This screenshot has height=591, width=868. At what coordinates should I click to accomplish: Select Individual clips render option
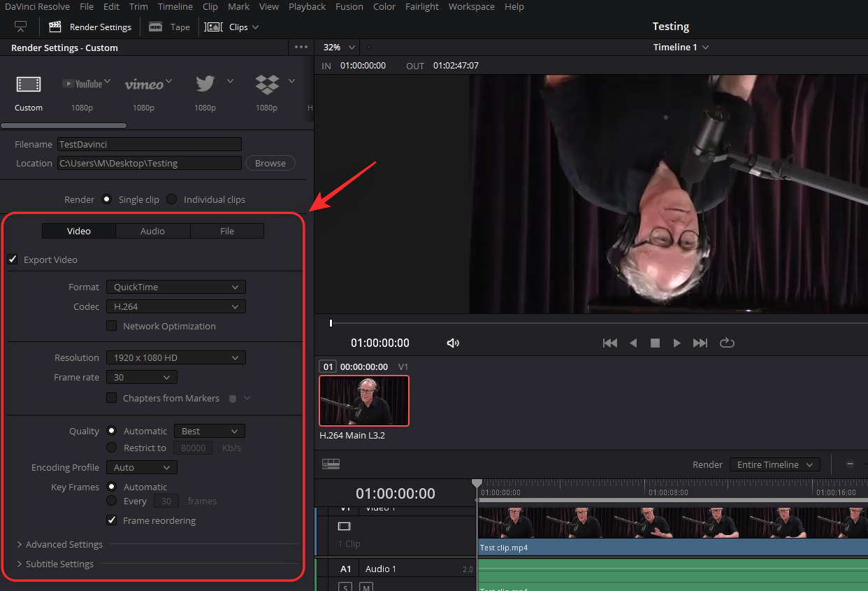pyautogui.click(x=172, y=199)
